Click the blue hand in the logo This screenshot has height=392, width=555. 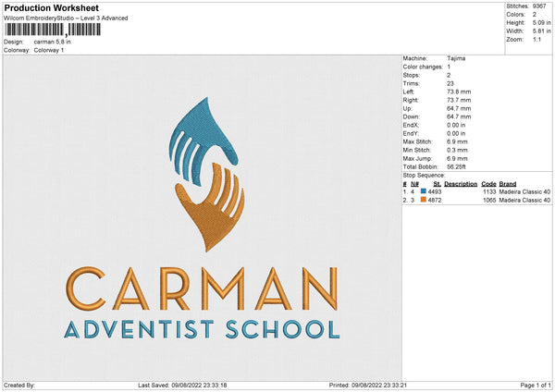click(203, 140)
